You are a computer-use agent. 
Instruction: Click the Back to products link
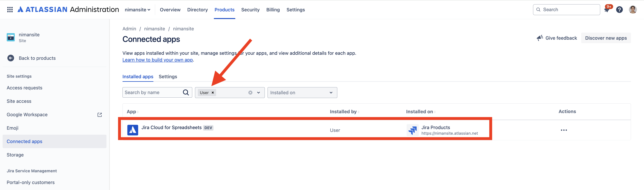[37, 58]
